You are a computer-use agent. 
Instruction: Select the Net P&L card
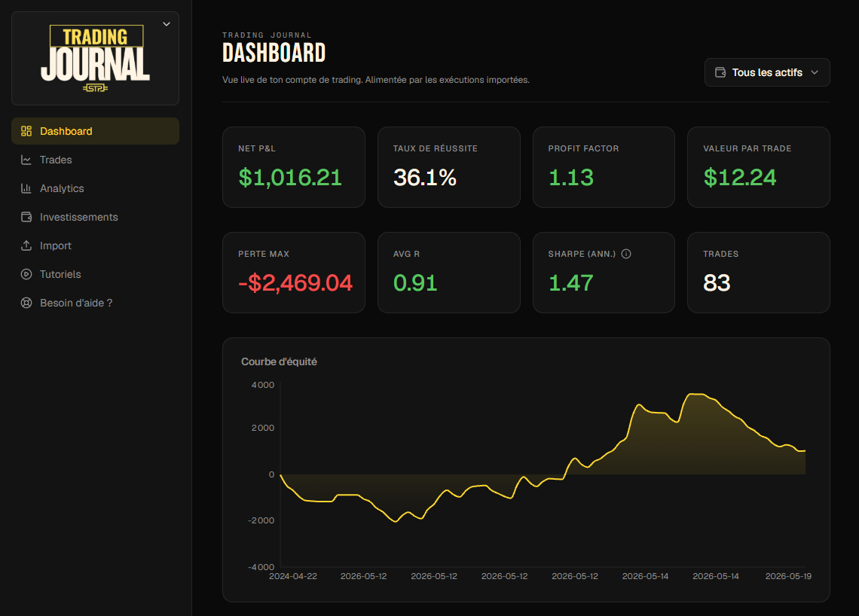[x=294, y=167]
